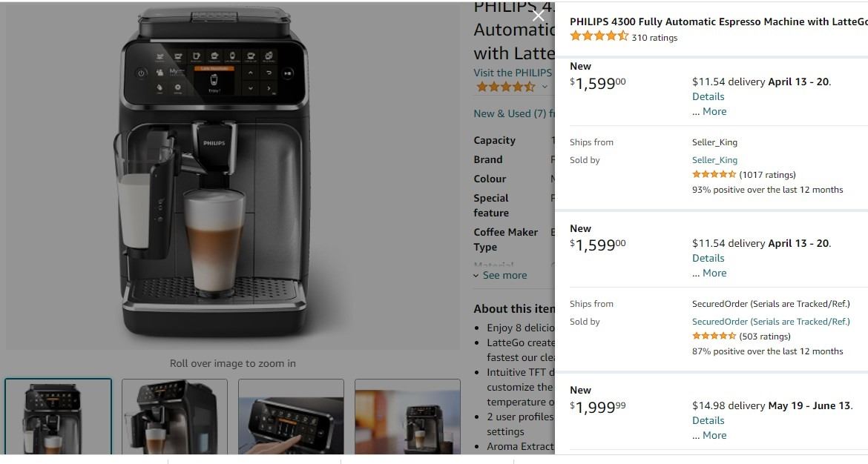Expand More options for $1,999.99 offer
The image size is (868, 464).
click(x=709, y=435)
